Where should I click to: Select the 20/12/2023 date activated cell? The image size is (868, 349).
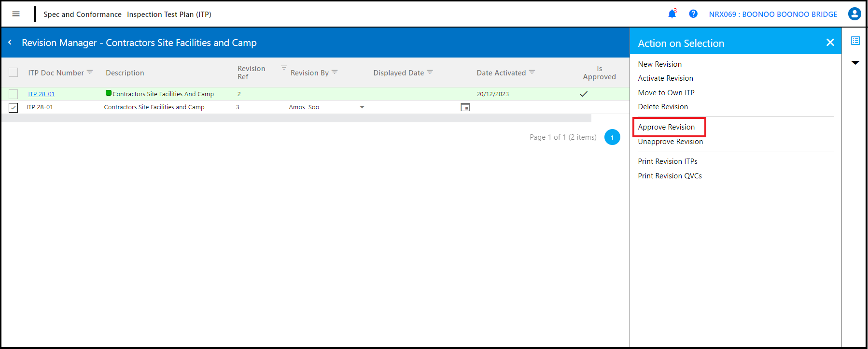point(492,94)
